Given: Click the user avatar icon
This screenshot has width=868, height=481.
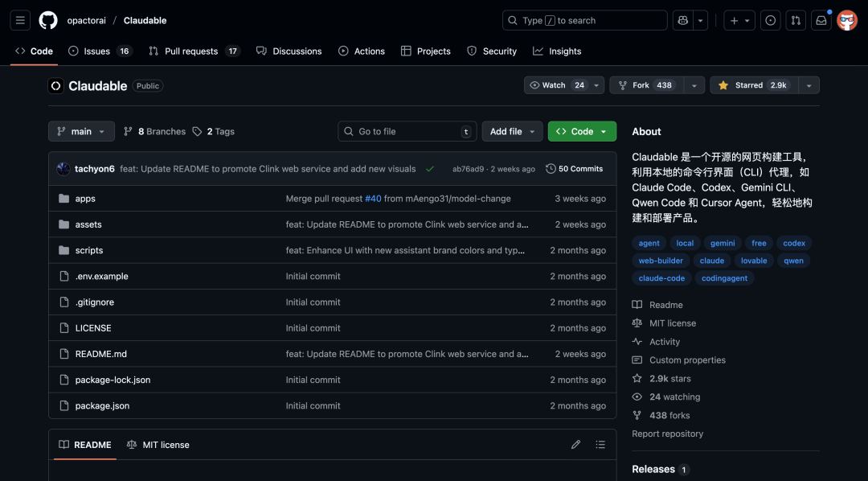Looking at the screenshot, I should pyautogui.click(x=847, y=20).
